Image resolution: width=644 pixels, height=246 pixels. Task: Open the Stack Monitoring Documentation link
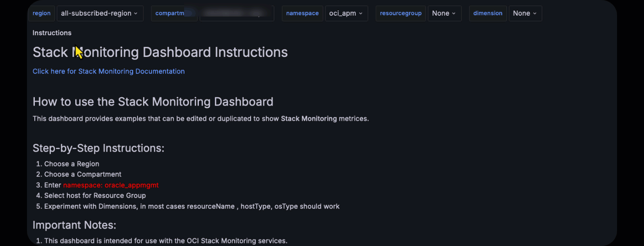[109, 71]
